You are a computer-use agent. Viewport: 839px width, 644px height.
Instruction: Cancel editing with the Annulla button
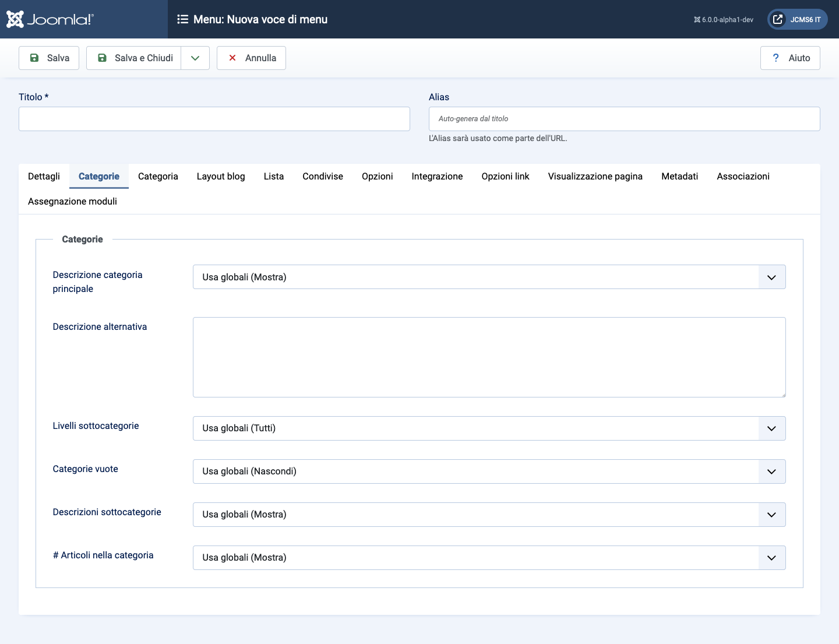point(251,58)
